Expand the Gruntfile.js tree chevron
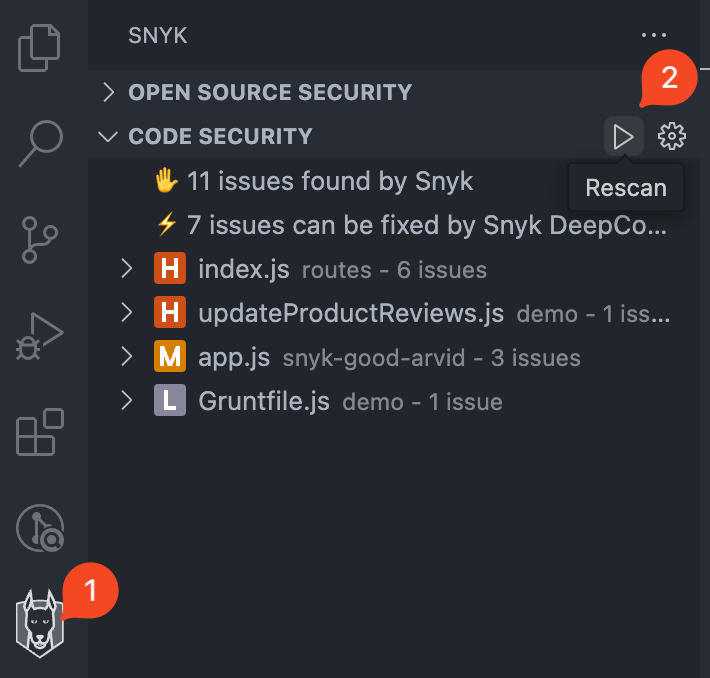Image resolution: width=710 pixels, height=678 pixels. (x=126, y=401)
